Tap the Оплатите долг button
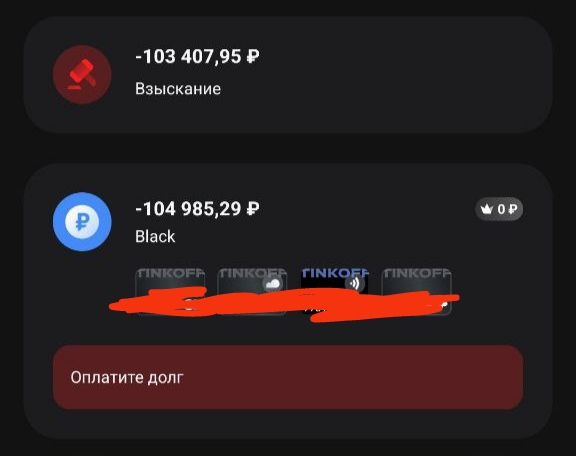 (x=288, y=377)
